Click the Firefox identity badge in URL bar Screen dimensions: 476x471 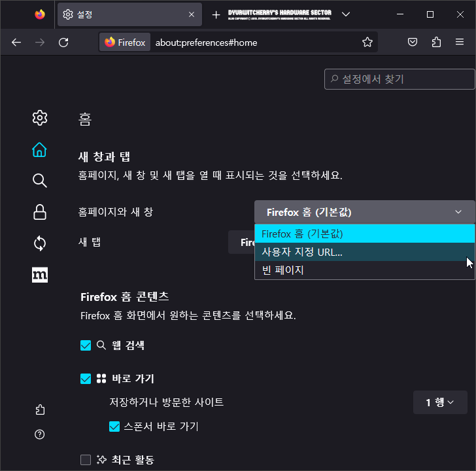pyautogui.click(x=125, y=43)
